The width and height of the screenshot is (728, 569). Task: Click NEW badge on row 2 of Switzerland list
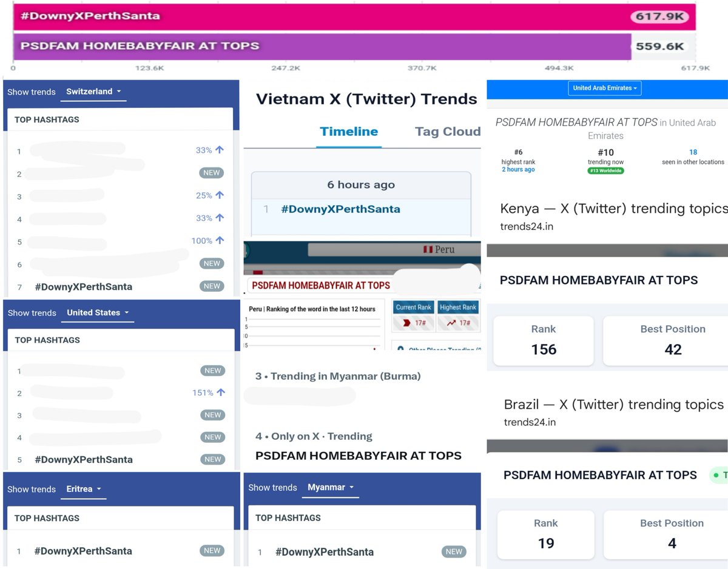click(x=212, y=173)
